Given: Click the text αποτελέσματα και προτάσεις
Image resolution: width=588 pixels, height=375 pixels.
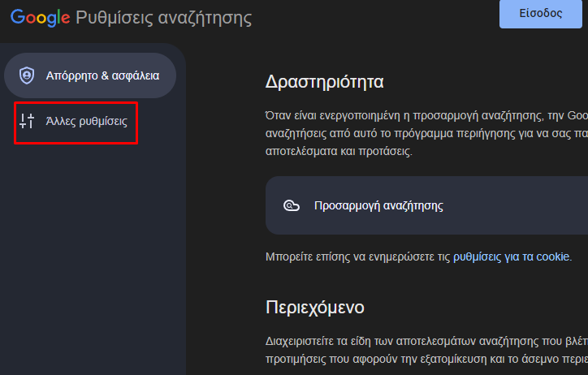Looking at the screenshot, I should [339, 151].
